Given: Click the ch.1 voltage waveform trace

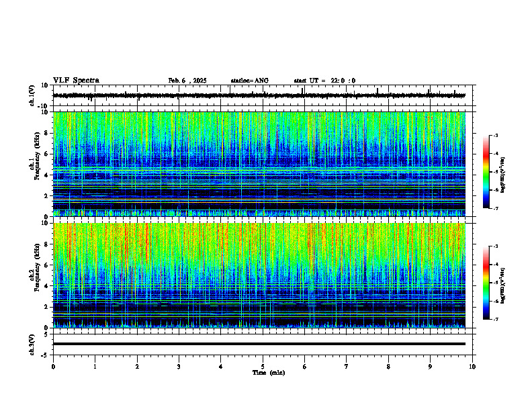Looking at the screenshot, I should pos(259,95).
